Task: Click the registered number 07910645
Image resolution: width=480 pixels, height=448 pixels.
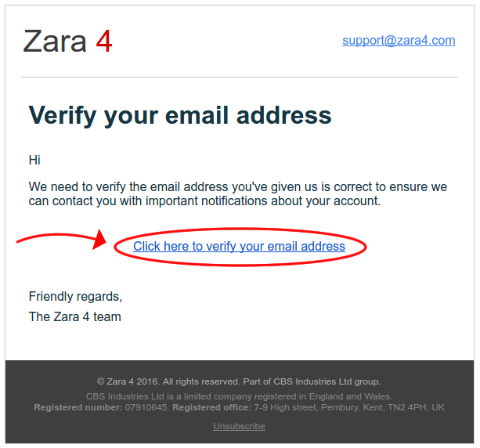Action: 146,407
